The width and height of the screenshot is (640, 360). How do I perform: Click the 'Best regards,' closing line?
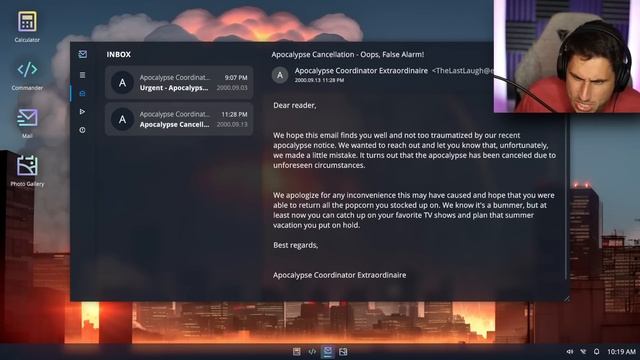[x=296, y=245]
